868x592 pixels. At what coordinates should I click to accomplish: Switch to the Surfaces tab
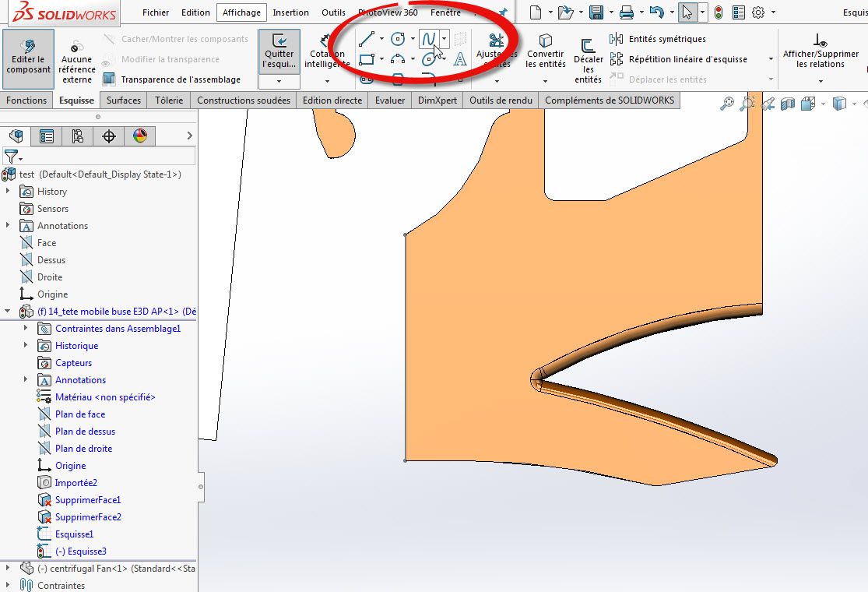(124, 100)
